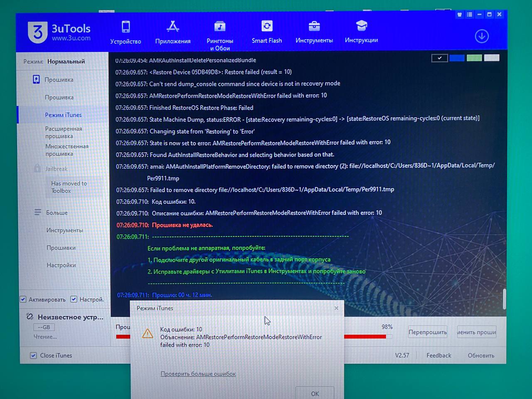Screen dimensions: 532x399
Task: Open Проверить больше ошибок link
Action: pyautogui.click(x=198, y=374)
